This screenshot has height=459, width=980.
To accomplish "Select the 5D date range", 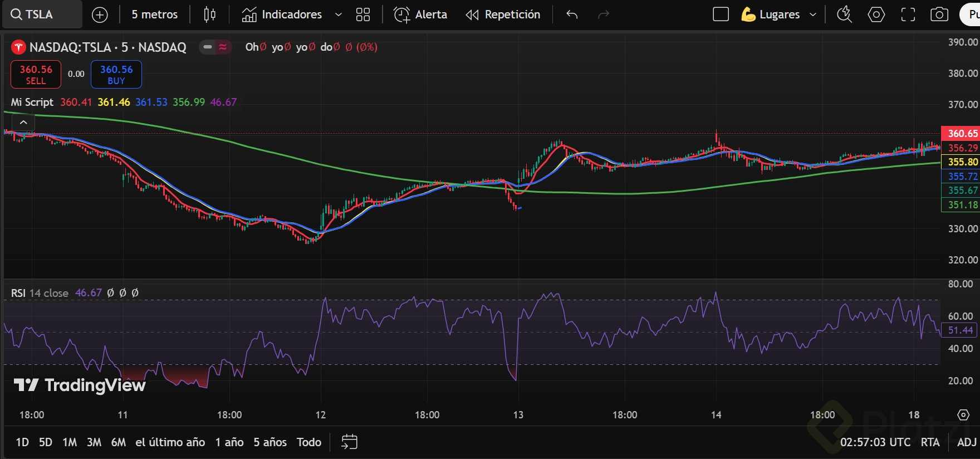I will tap(46, 442).
